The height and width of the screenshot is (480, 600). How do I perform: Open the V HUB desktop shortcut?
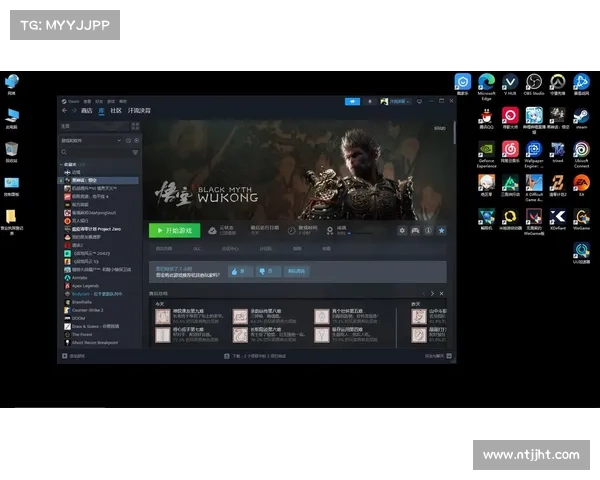pos(510,85)
